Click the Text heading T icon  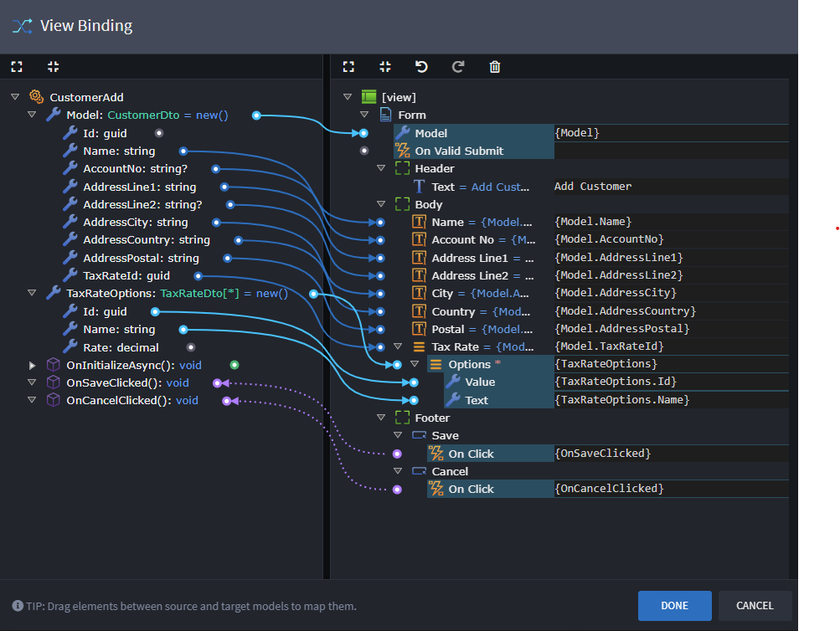click(419, 187)
